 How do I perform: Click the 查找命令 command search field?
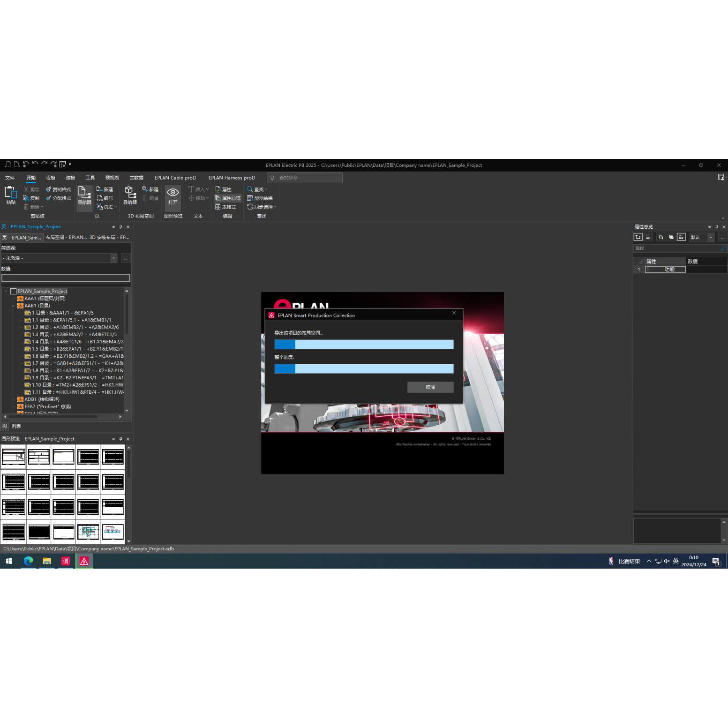pos(305,178)
